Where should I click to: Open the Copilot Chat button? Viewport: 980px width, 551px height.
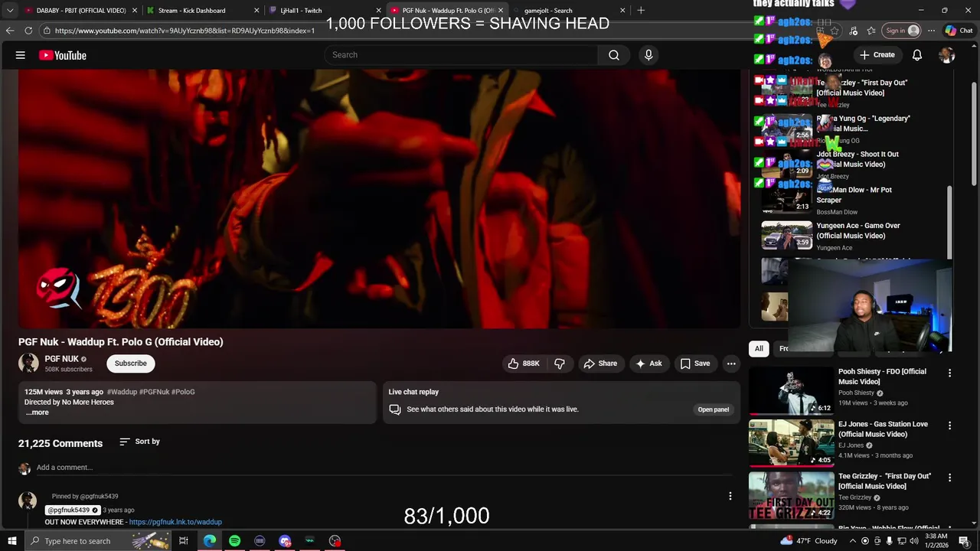click(959, 31)
